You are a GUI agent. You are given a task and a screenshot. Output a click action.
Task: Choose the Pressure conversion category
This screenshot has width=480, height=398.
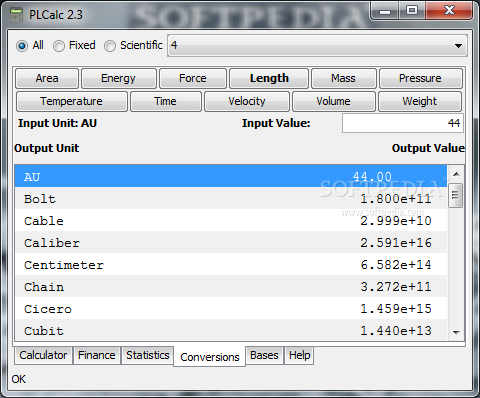[421, 78]
